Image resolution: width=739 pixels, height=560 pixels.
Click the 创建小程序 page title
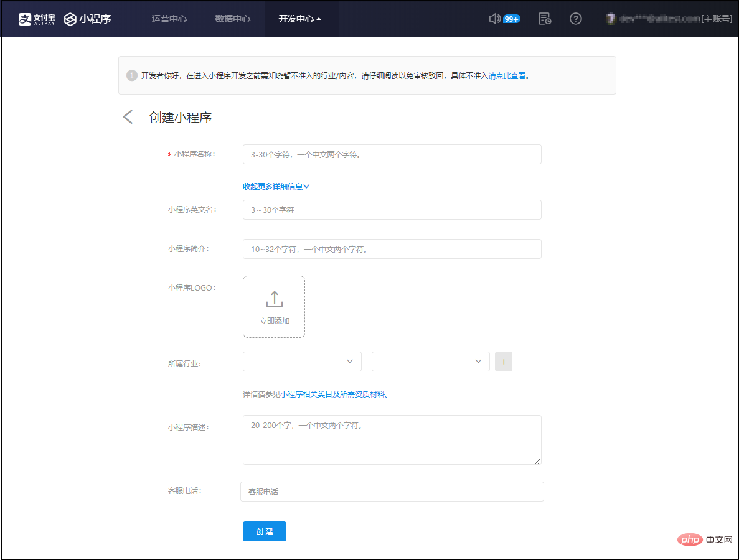181,117
